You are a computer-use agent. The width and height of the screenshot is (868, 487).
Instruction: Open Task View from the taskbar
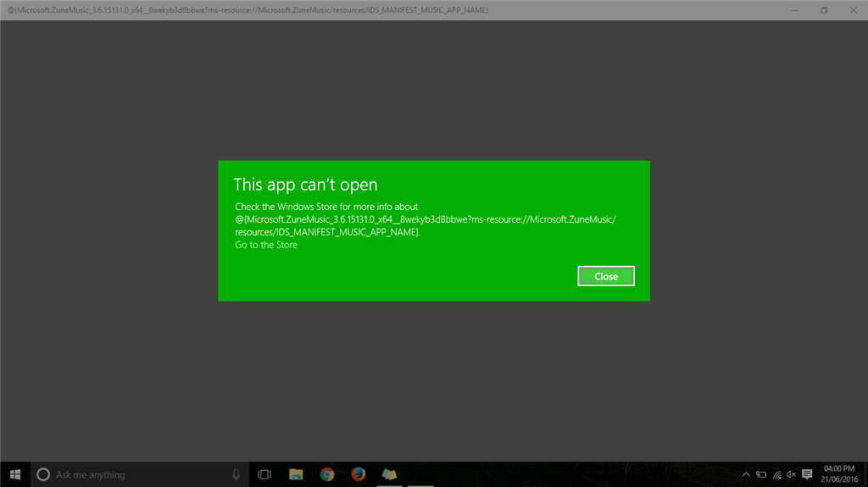[264, 474]
